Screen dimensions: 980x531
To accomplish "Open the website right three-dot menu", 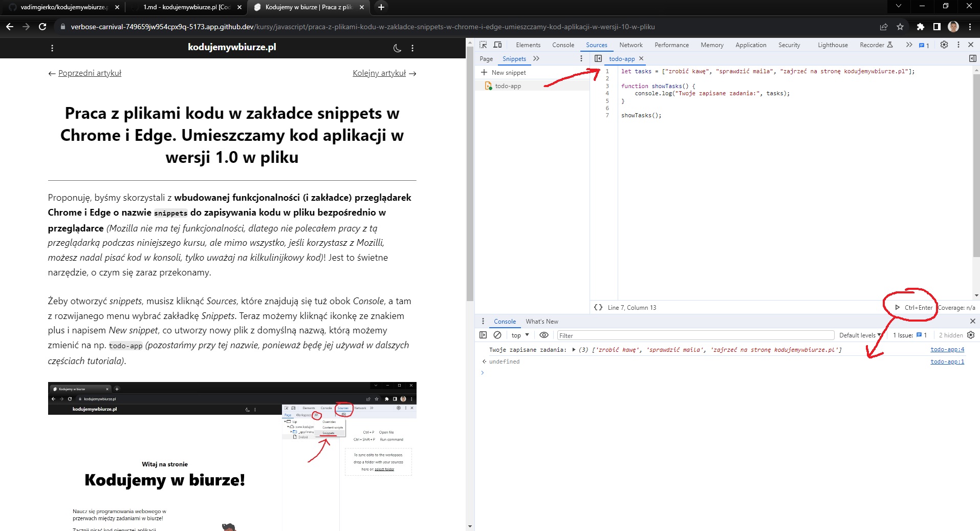I will pyautogui.click(x=412, y=48).
